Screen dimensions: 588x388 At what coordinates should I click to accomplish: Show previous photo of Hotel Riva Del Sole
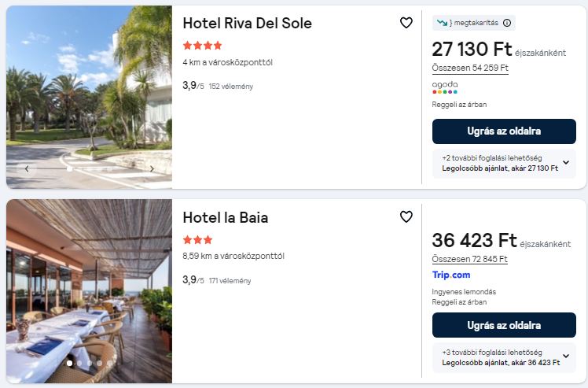coord(27,169)
